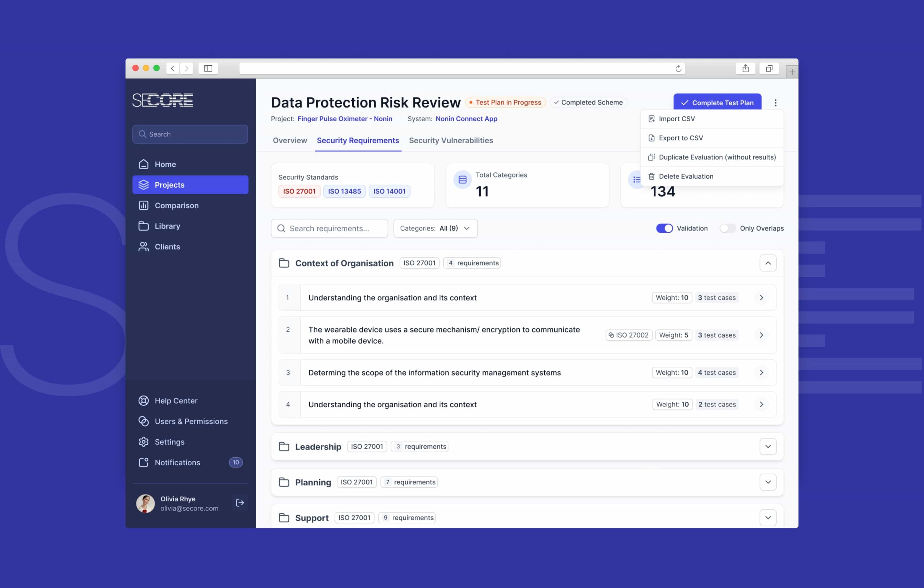Click the SECORE logo in the sidebar
Viewport: 924px width, 588px height.
point(163,100)
